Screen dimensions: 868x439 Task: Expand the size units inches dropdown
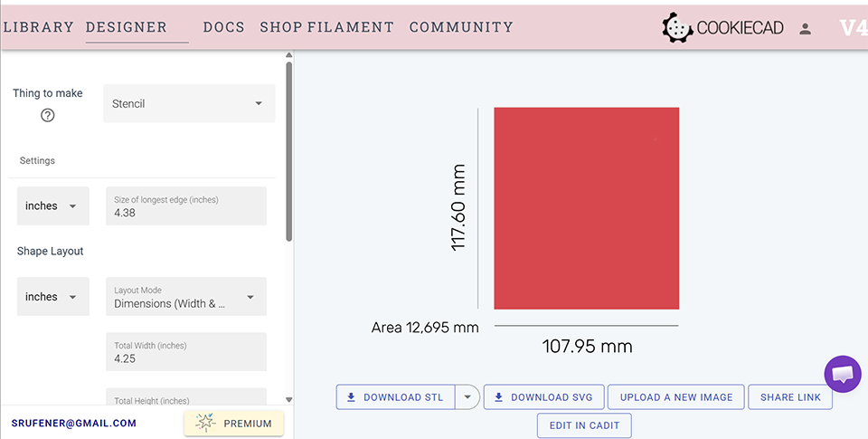pyautogui.click(x=52, y=206)
